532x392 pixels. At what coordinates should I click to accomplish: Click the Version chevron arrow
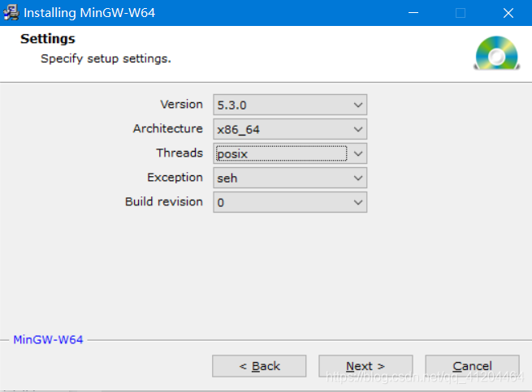point(358,105)
